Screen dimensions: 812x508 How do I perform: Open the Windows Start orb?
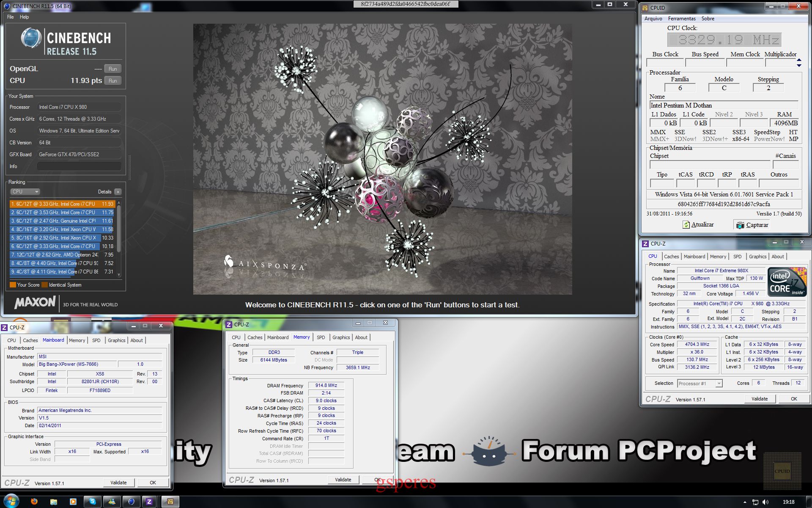click(11, 502)
